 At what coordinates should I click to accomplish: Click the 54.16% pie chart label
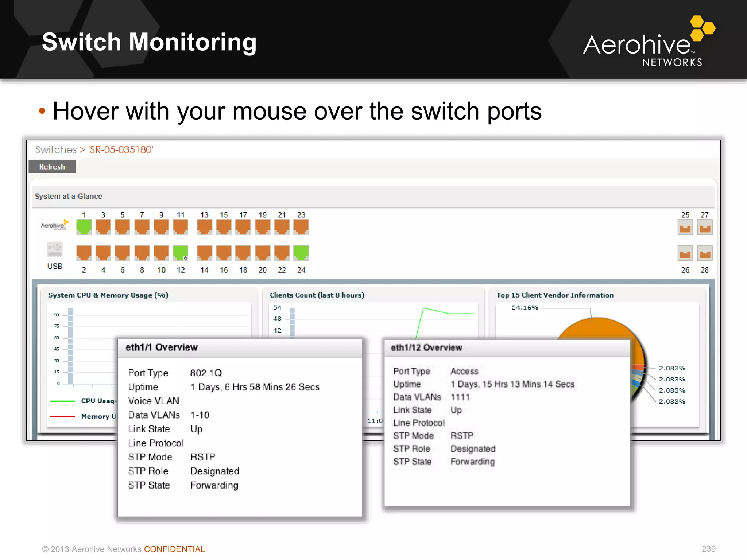tap(525, 308)
